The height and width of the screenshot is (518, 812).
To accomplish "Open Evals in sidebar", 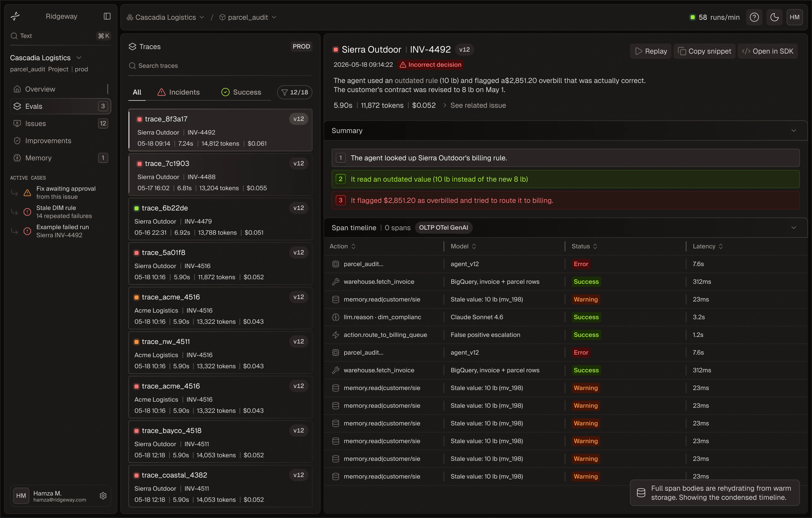I will (60, 106).
